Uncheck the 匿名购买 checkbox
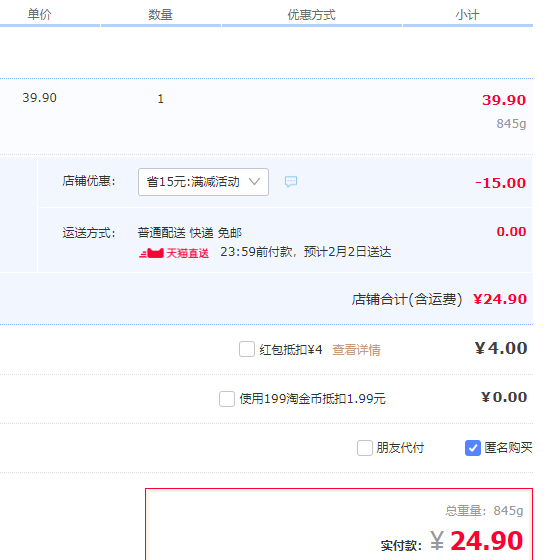This screenshot has width=560, height=560. click(472, 448)
